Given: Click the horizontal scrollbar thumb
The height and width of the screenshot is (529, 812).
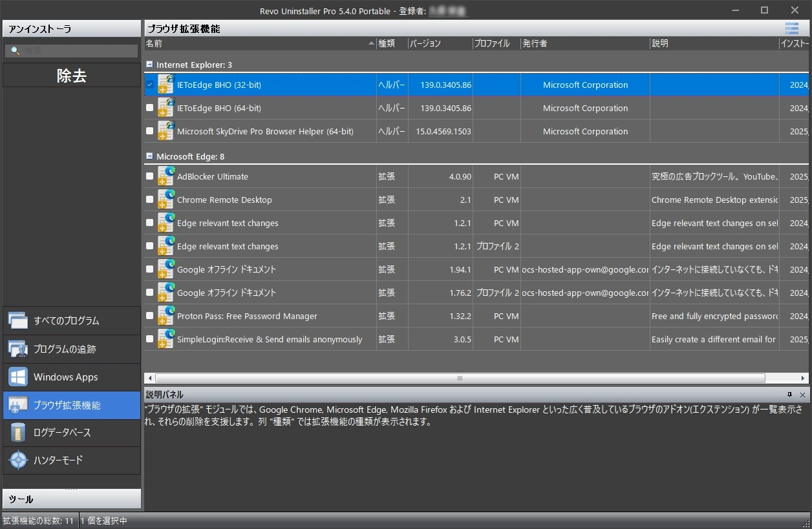Looking at the screenshot, I should click(460, 378).
